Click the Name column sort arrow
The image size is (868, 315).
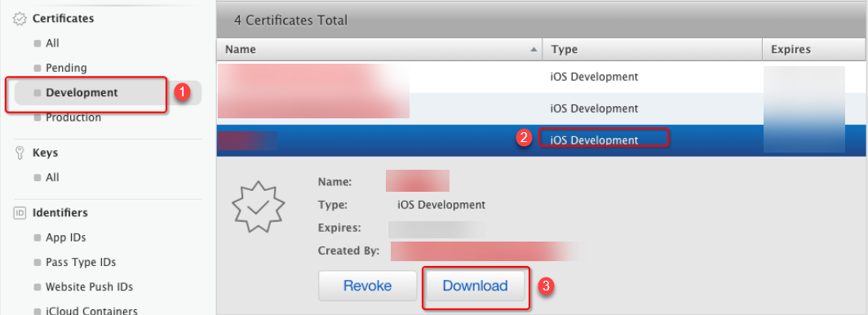[534, 49]
